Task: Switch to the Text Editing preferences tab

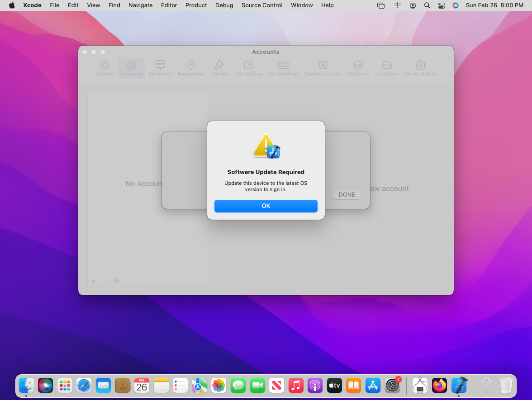Action: [248, 69]
